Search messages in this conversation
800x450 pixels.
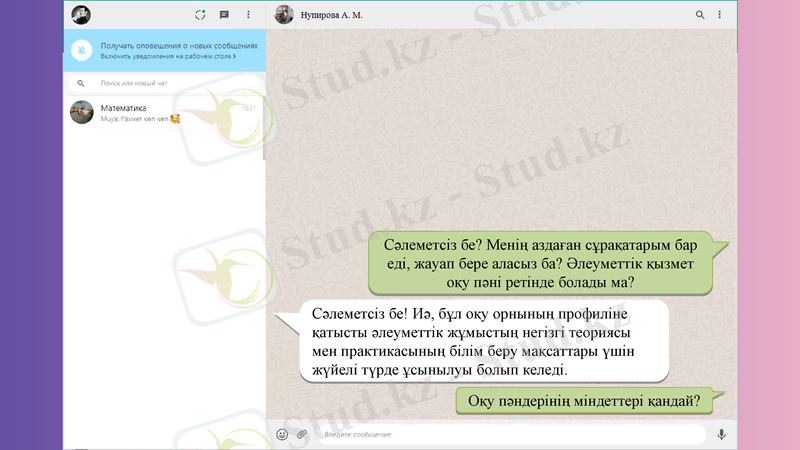[700, 15]
